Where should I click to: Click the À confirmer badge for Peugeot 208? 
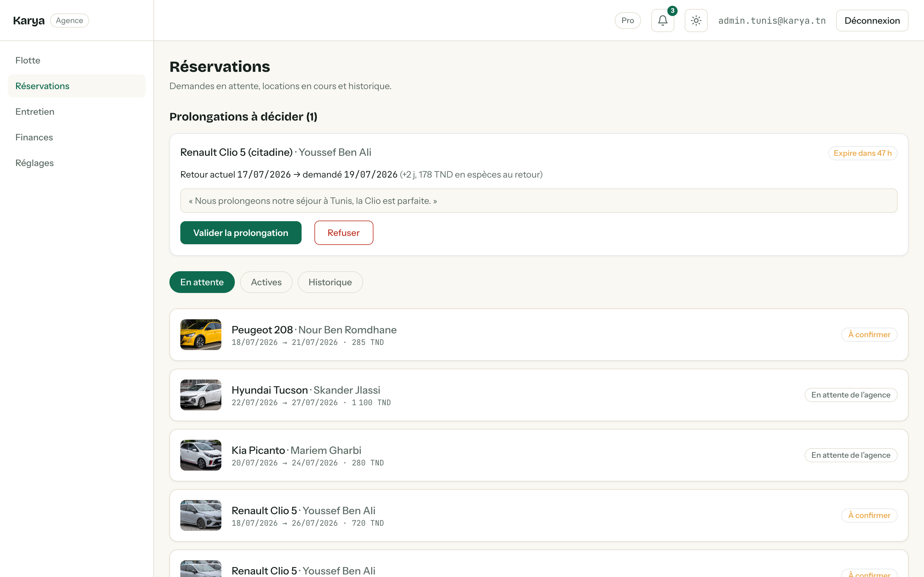click(869, 335)
